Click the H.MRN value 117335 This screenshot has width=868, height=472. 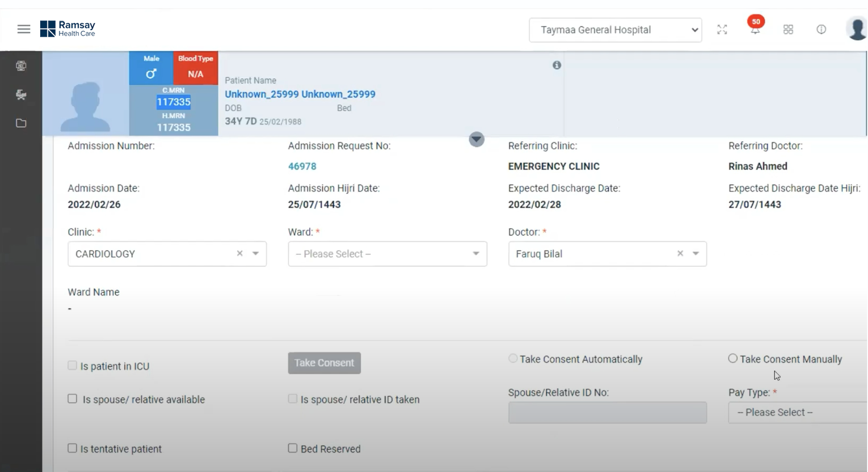tap(173, 127)
